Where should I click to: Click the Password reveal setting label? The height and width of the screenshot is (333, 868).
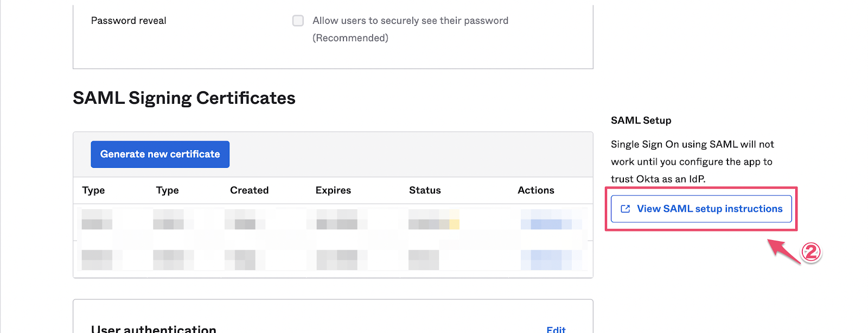click(129, 21)
